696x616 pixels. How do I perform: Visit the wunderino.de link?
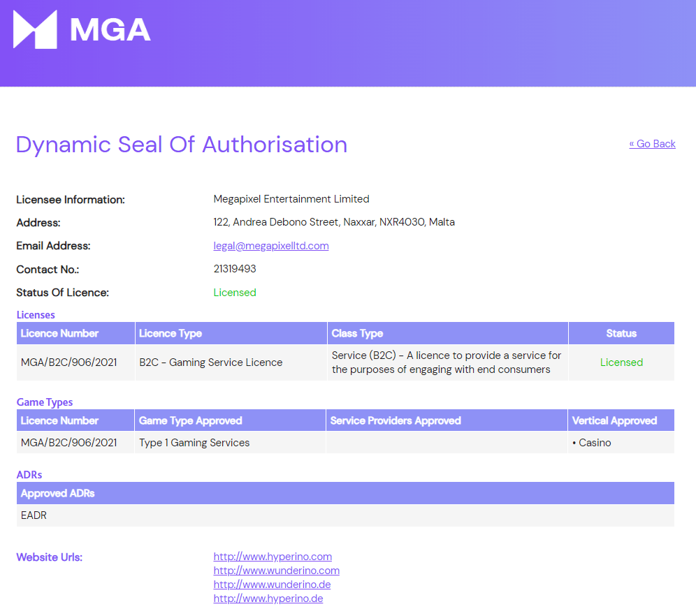[x=272, y=584]
